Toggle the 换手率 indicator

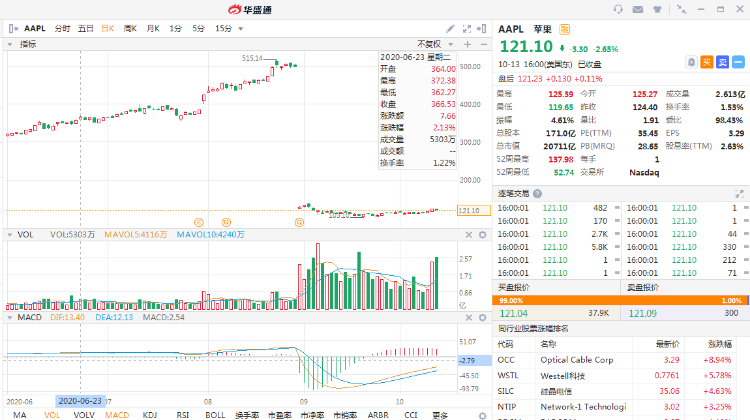(247, 415)
